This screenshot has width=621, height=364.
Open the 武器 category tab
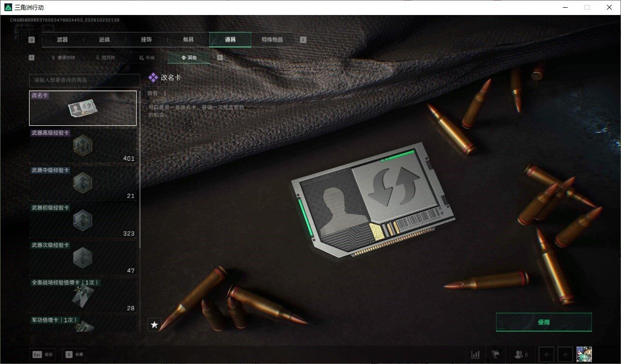(x=62, y=40)
